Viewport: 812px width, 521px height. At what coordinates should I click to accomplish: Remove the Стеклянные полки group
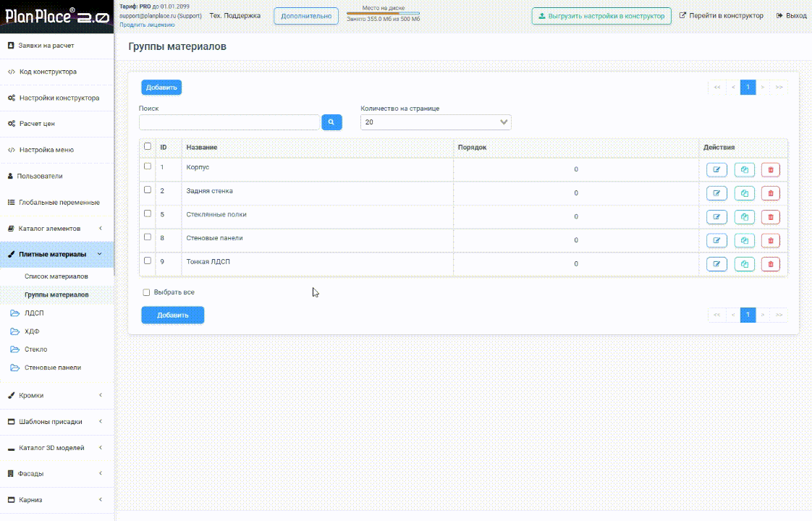pyautogui.click(x=771, y=217)
